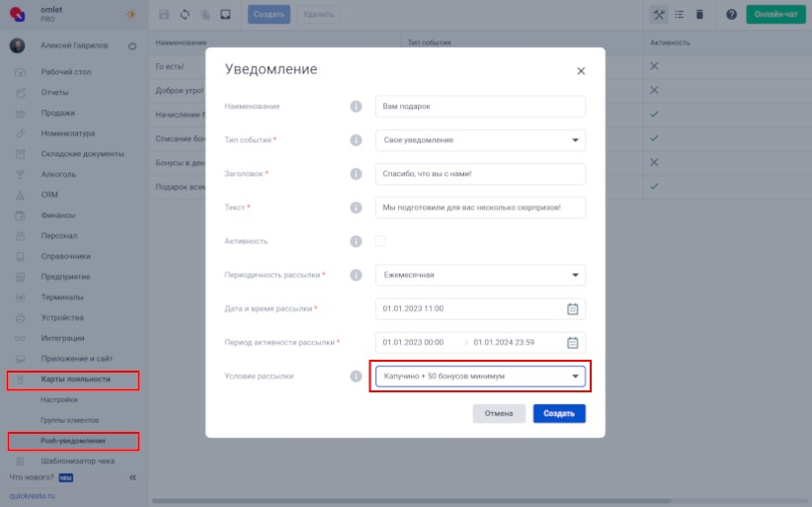
Task: Click into the Заголовок text field
Action: [x=480, y=174]
